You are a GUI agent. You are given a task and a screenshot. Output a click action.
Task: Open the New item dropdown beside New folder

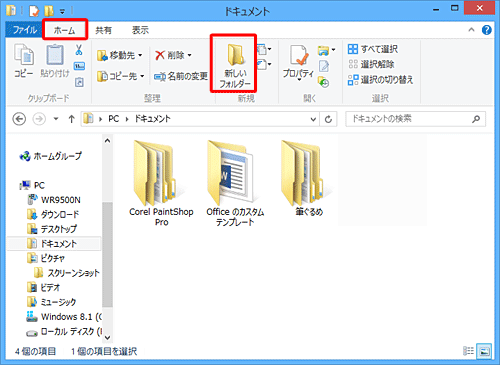pyautogui.click(x=265, y=50)
